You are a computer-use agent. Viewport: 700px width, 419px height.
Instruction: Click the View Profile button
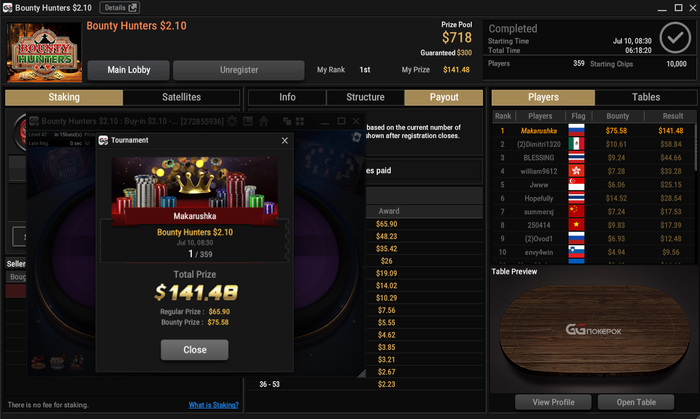point(553,402)
